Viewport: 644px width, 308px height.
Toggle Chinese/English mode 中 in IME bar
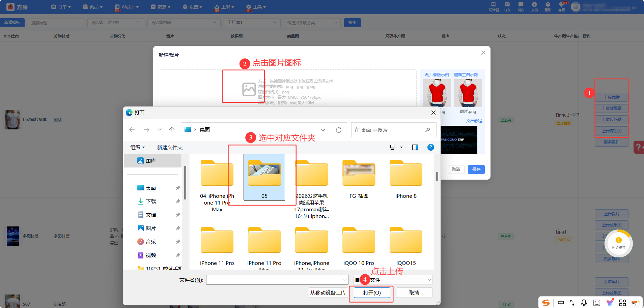tap(561, 303)
